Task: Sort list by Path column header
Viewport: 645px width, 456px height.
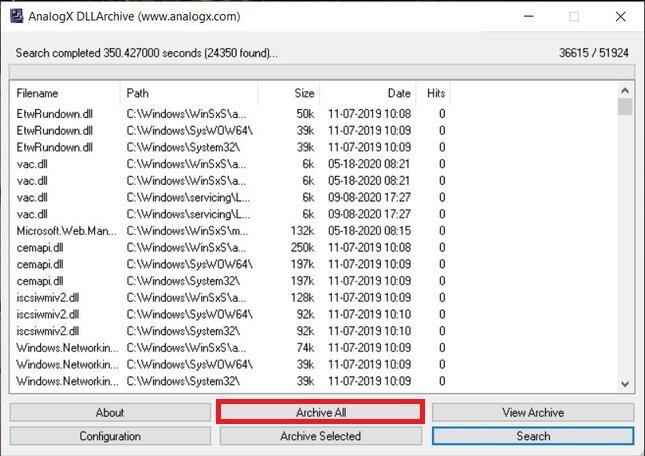Action: pyautogui.click(x=189, y=93)
